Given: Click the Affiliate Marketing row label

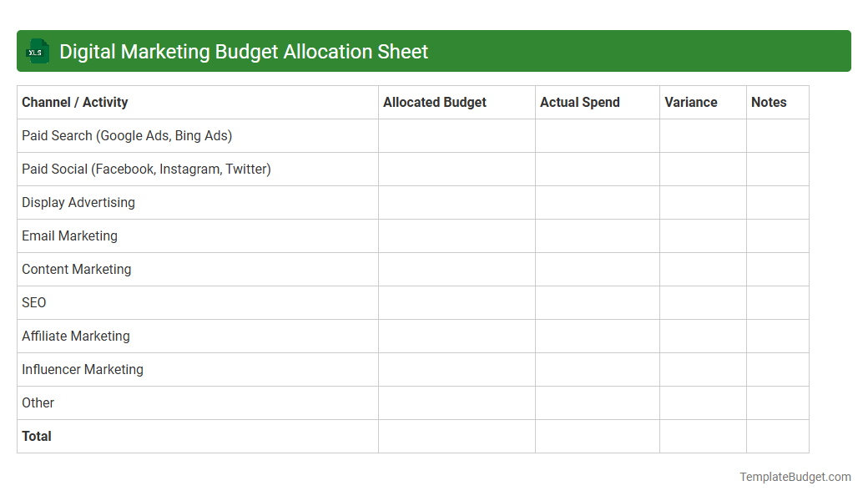Looking at the screenshot, I should [75, 336].
